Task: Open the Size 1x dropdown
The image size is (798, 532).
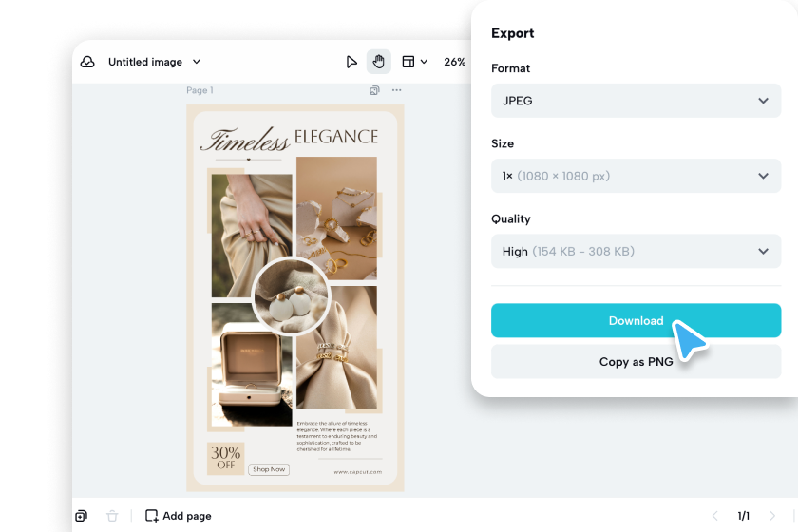Action: tap(636, 176)
